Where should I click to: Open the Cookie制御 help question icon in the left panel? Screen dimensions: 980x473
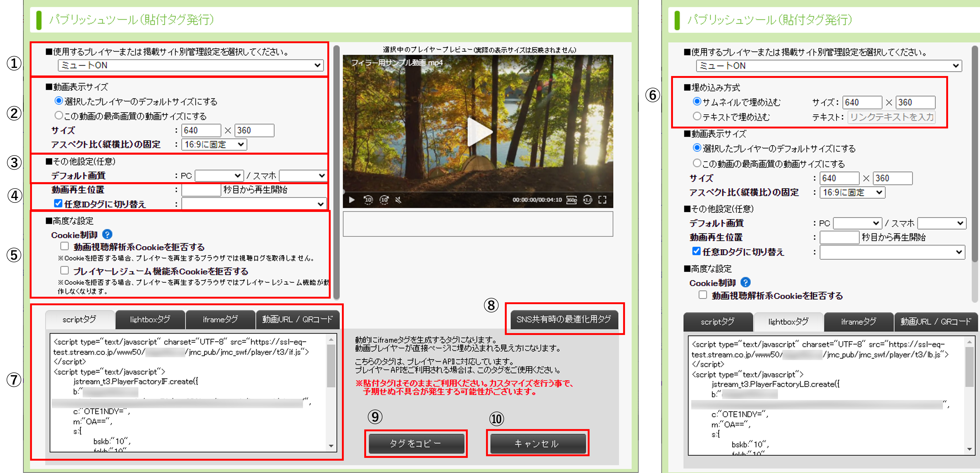click(107, 235)
